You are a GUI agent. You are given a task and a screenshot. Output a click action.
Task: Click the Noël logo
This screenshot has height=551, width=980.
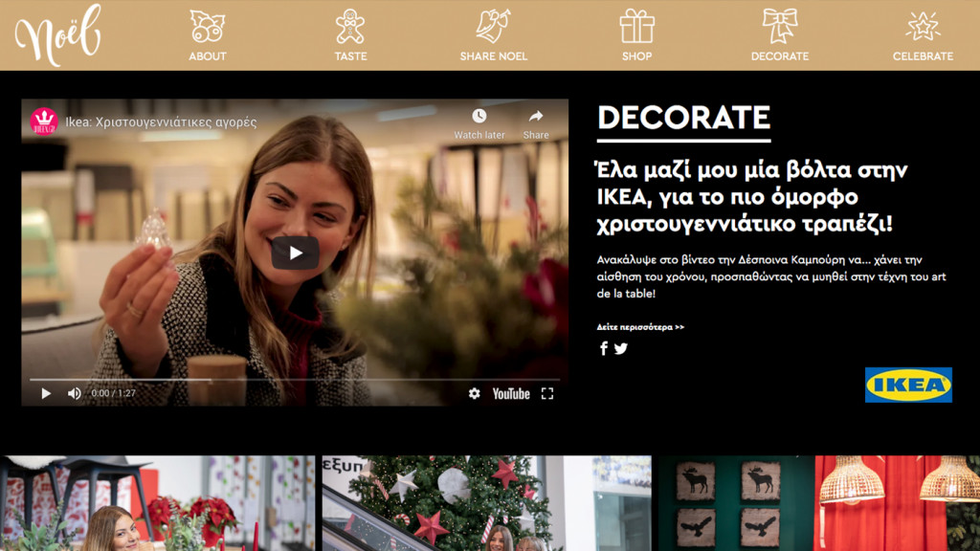57,35
